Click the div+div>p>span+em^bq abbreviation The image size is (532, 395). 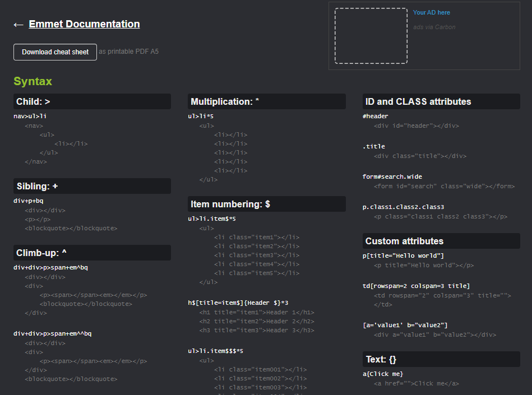(50, 267)
